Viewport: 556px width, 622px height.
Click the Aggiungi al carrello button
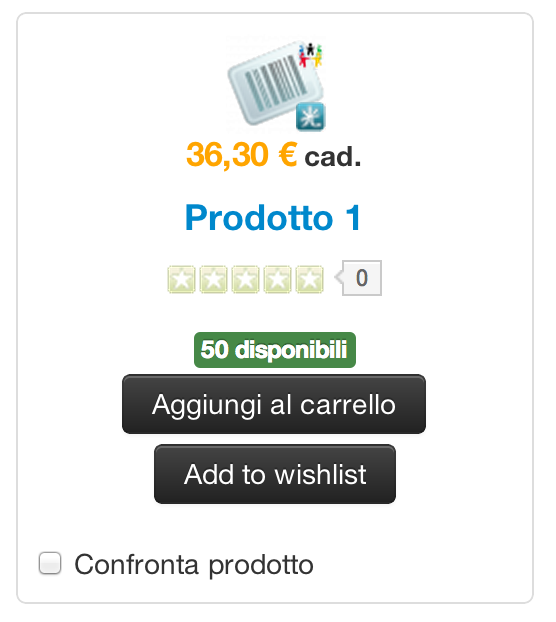[x=274, y=404]
